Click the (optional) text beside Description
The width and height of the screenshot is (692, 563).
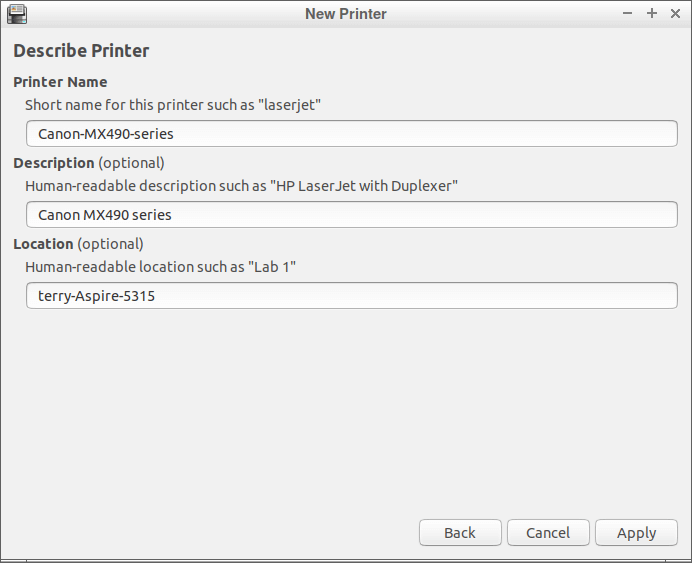(132, 163)
